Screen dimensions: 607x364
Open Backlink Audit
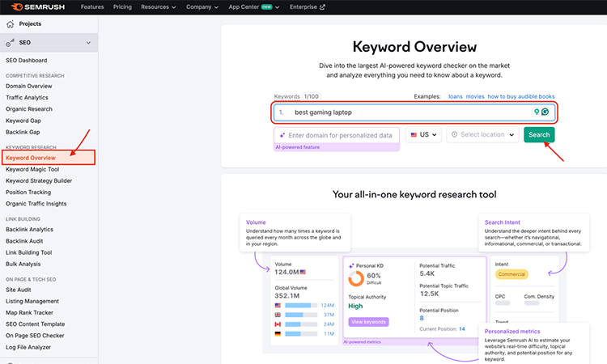tap(24, 241)
